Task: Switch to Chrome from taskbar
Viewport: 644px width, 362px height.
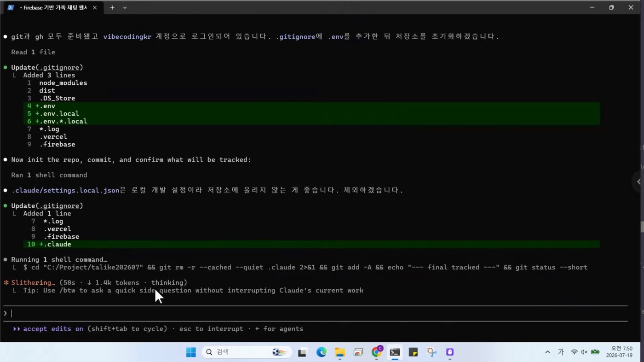Action: [376, 352]
